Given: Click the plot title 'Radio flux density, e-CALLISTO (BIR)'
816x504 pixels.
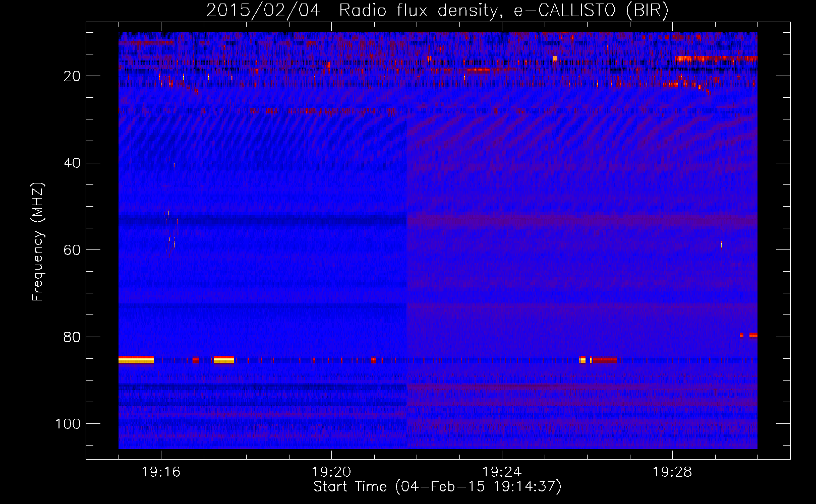Looking at the screenshot, I should (503, 11).
